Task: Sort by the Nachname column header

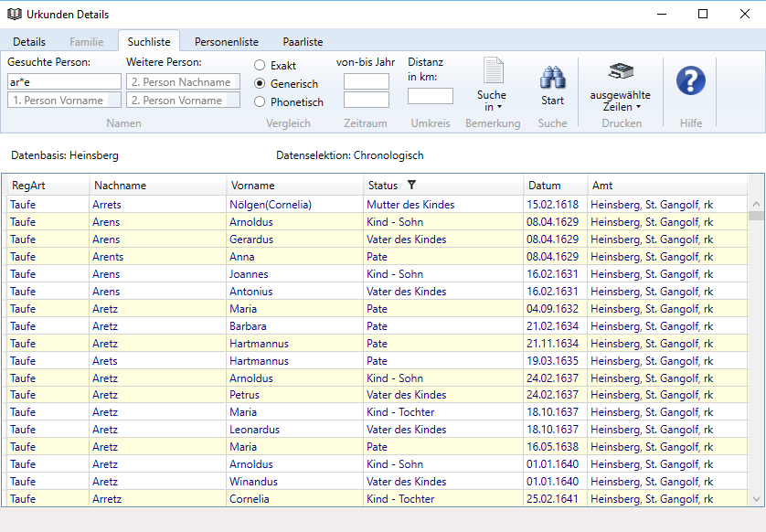Action: point(119,186)
